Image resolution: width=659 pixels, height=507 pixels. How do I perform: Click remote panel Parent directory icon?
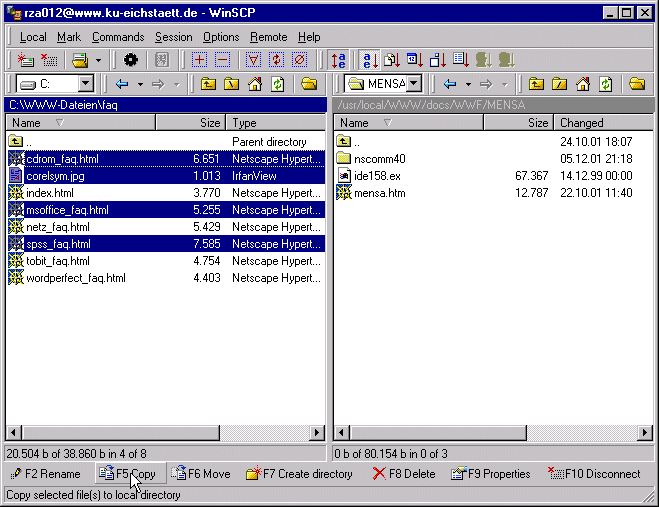[536, 84]
